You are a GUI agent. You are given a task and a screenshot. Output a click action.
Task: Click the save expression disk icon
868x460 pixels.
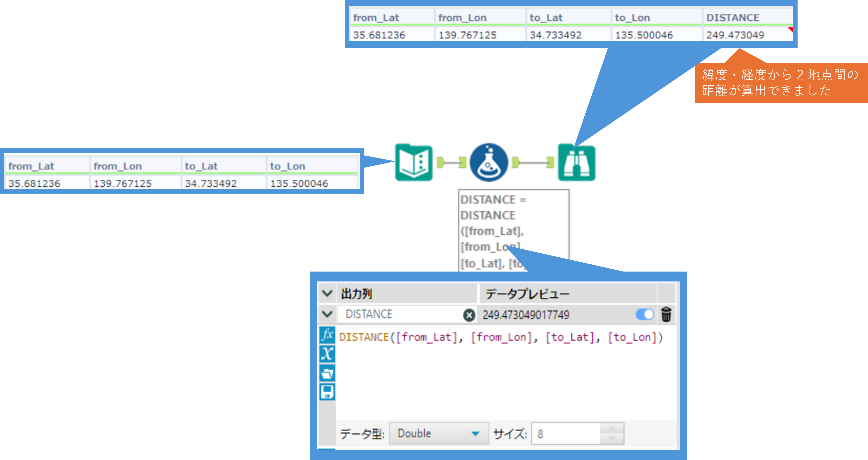click(x=327, y=392)
